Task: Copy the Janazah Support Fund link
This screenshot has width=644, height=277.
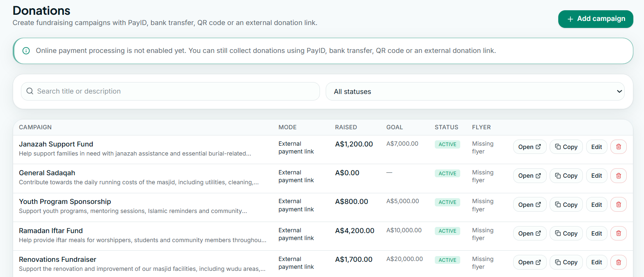Action: tap(566, 147)
